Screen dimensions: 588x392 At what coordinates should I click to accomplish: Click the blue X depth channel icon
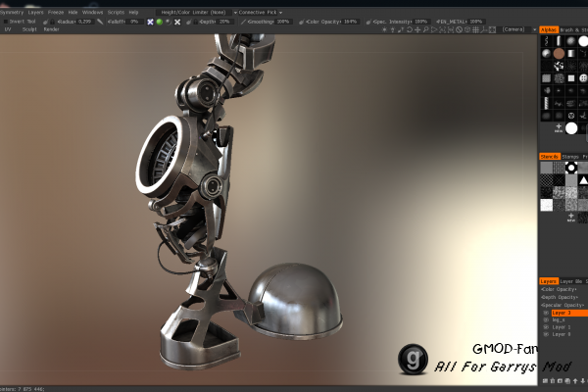150,22
